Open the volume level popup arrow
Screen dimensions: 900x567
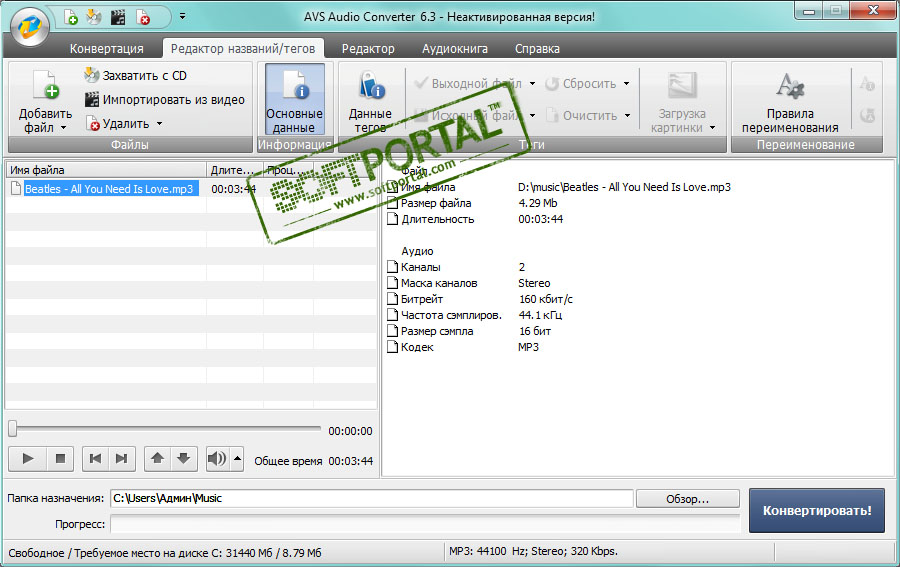237,459
